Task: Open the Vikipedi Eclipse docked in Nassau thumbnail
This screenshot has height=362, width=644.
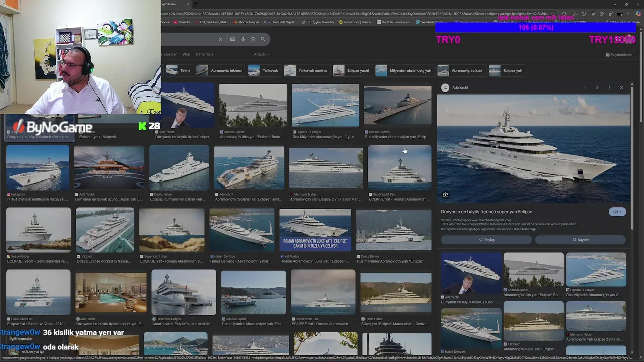Action: click(x=105, y=229)
